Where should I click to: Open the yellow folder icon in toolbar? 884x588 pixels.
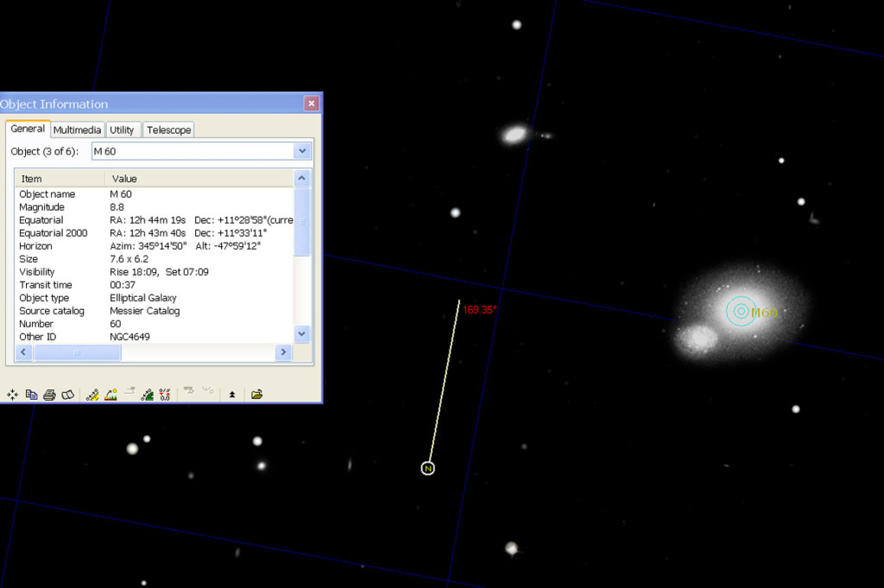(x=256, y=395)
